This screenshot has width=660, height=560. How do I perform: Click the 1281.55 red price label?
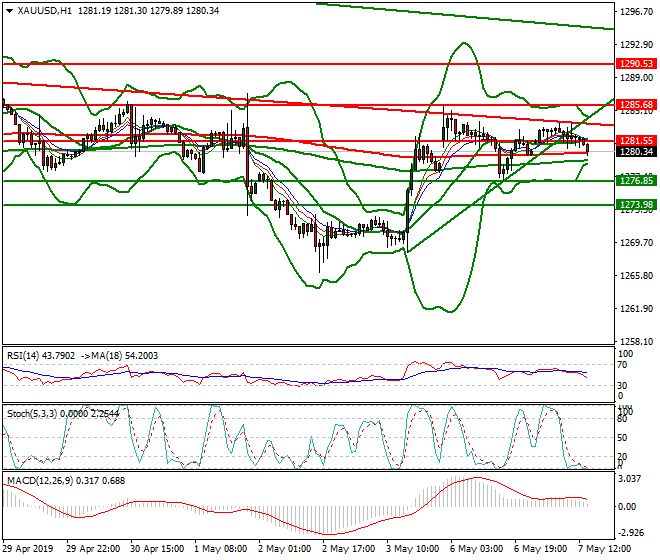tap(636, 141)
